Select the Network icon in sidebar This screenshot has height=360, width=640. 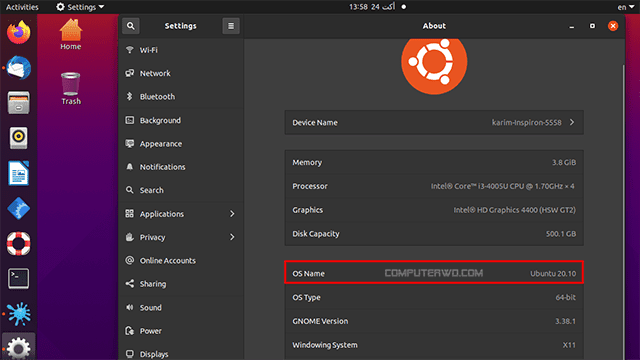tap(130, 73)
